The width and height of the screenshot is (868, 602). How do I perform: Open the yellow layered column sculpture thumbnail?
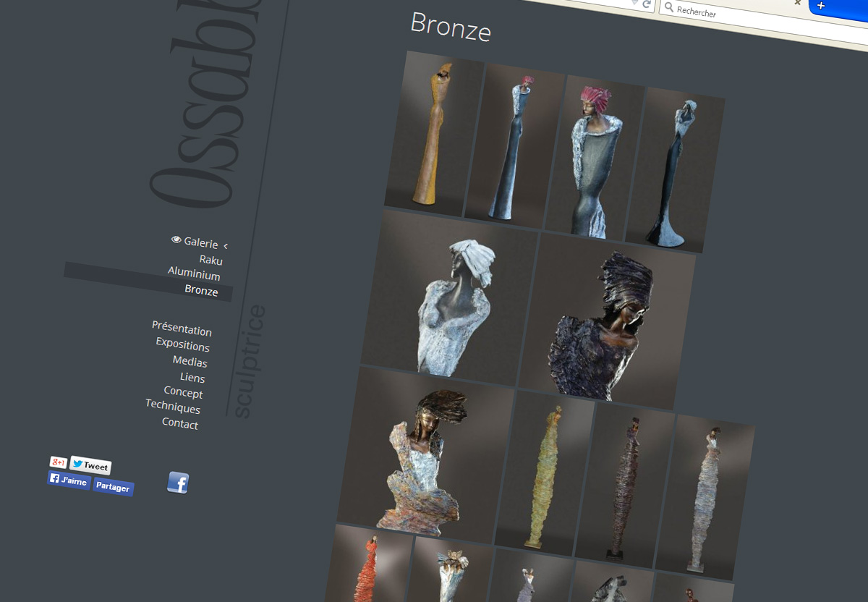point(545,474)
